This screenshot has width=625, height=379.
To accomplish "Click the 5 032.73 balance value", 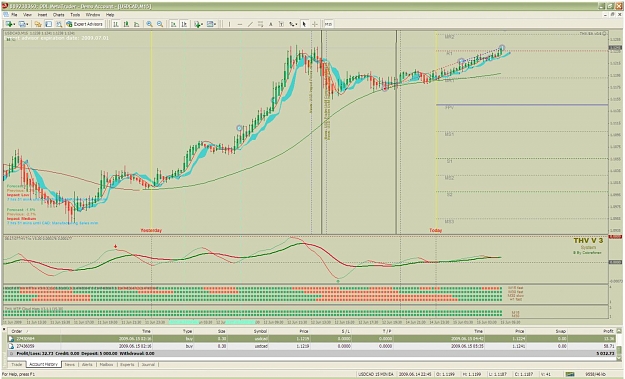I will tap(605, 353).
